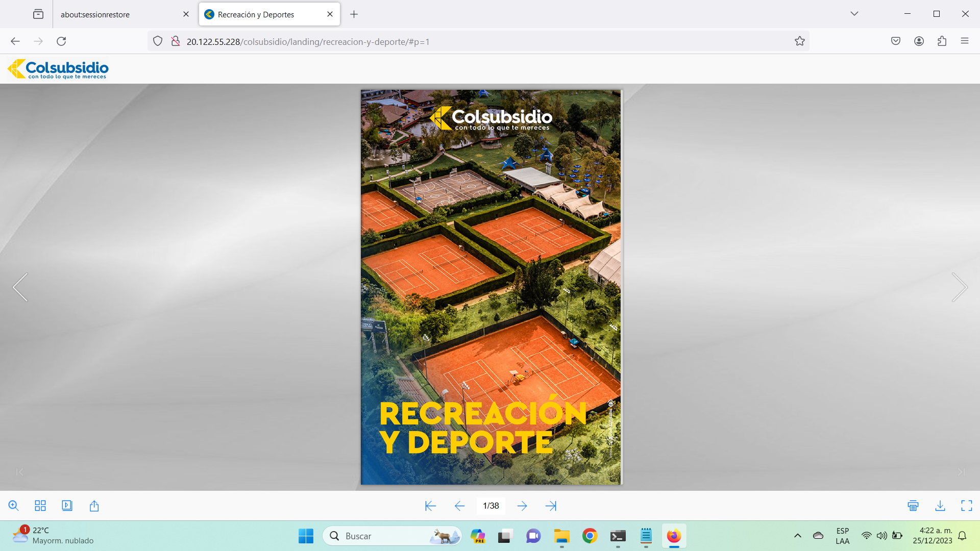This screenshot has height=551, width=980.
Task: Open the notifications bell
Action: [962, 536]
